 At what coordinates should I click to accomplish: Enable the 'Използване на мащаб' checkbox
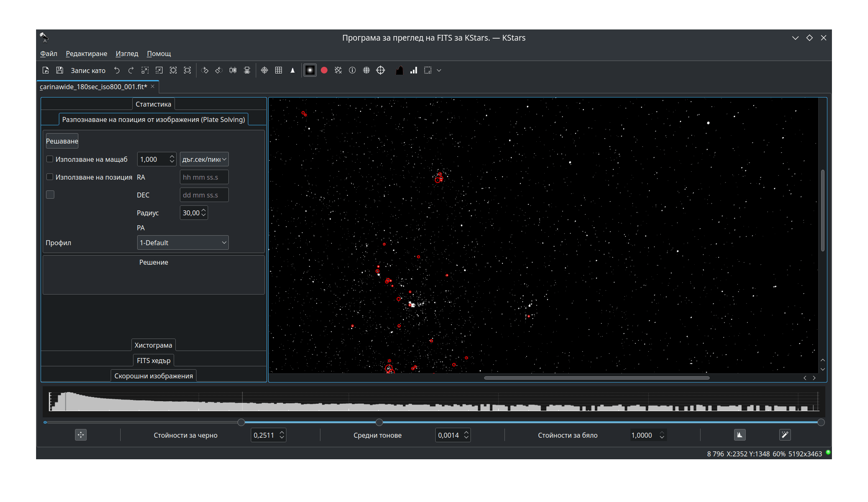[50, 159]
